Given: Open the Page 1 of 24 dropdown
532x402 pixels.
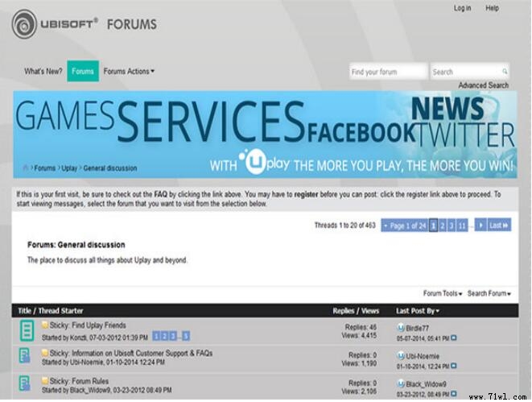Looking at the screenshot, I should tap(404, 226).
